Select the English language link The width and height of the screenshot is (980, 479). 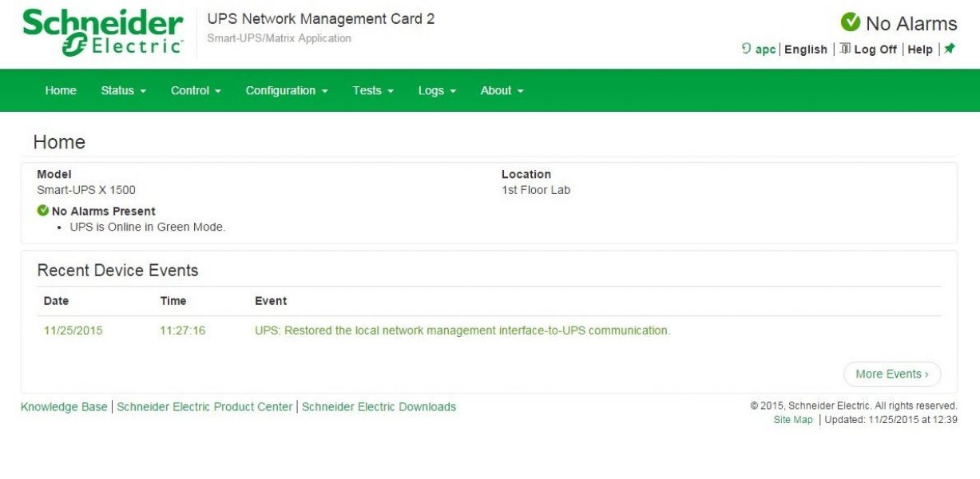point(806,49)
